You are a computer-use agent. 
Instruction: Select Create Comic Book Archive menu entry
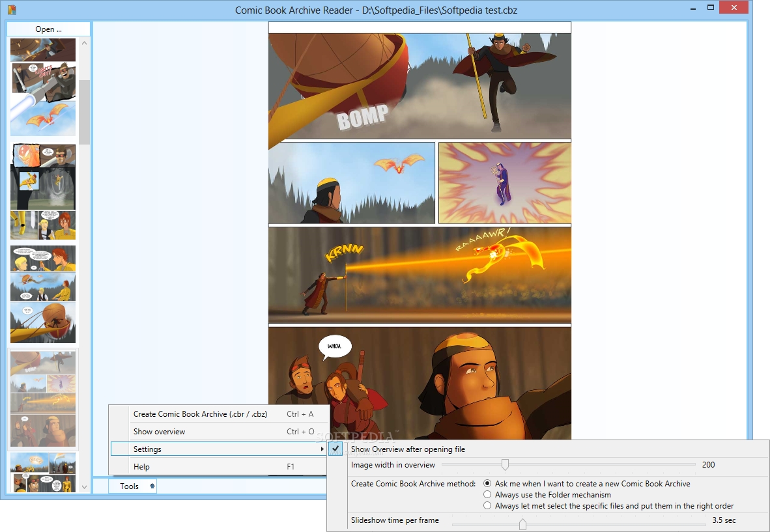pos(219,413)
